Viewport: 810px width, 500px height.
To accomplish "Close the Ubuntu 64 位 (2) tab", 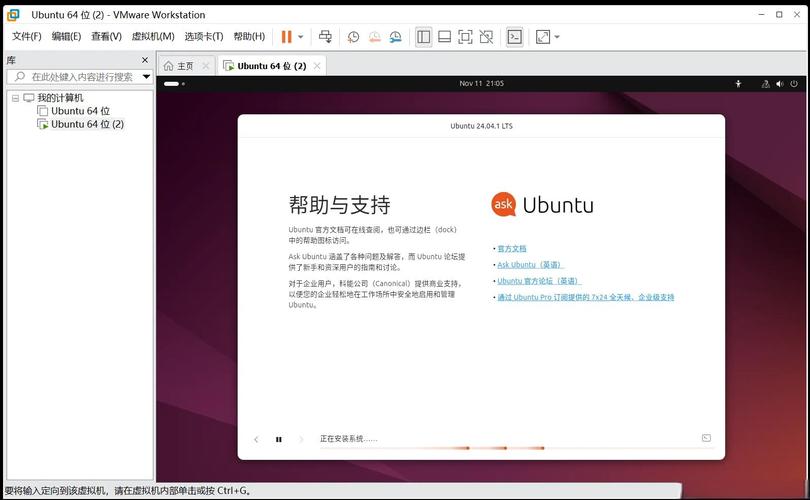I will coord(317,66).
